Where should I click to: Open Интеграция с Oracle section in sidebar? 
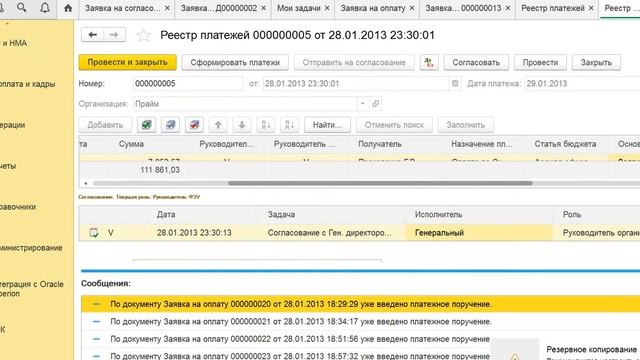tap(32, 289)
